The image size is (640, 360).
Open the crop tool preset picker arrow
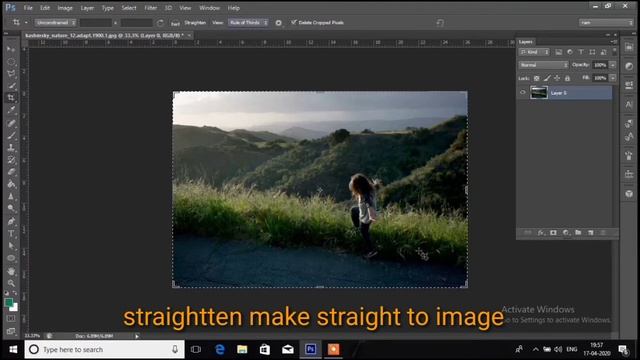(26, 23)
